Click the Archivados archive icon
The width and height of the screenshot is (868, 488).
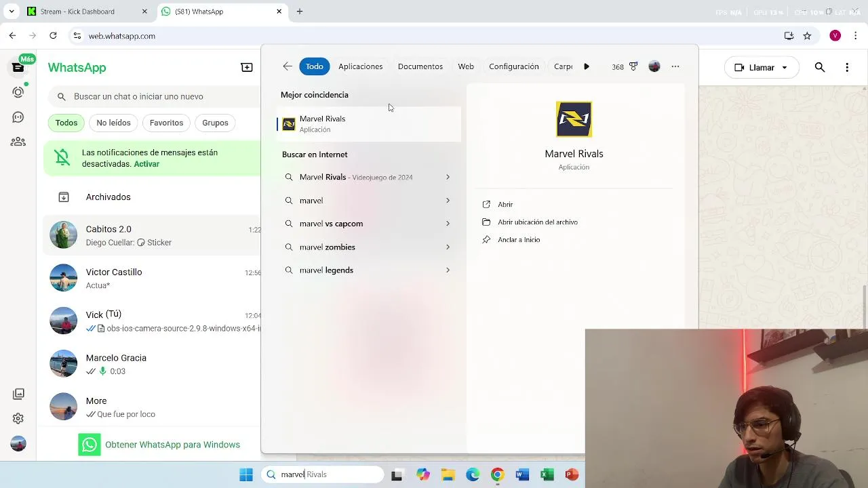point(64,197)
